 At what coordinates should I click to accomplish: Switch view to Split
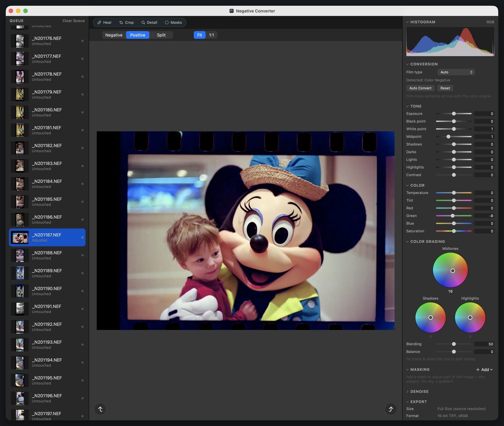(x=161, y=35)
